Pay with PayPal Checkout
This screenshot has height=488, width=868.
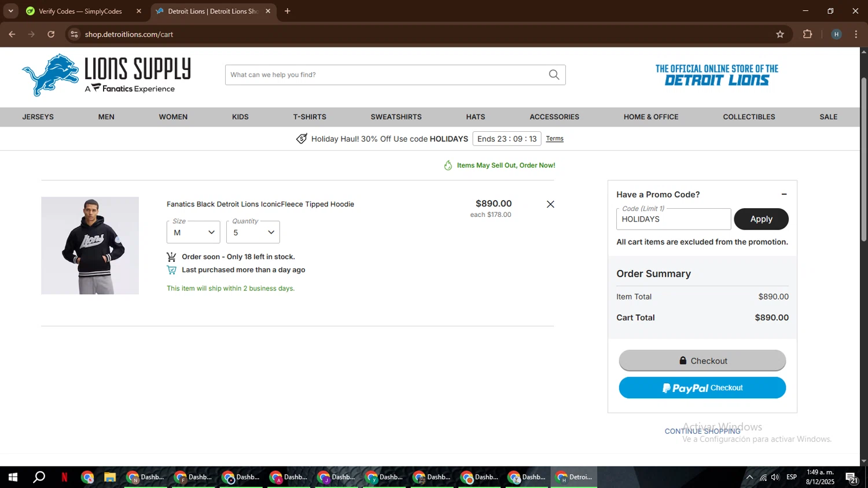click(x=703, y=388)
